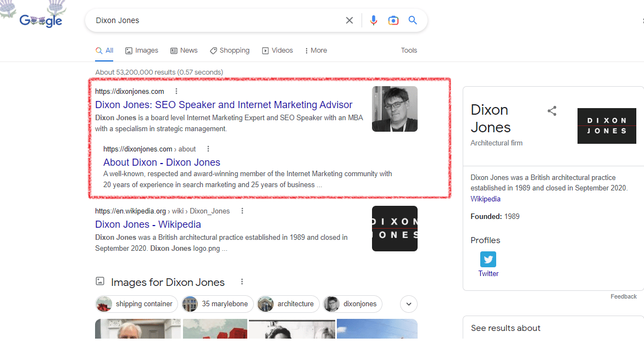Start voice search with microphone icon
The height and width of the screenshot is (343, 644).
pyautogui.click(x=373, y=20)
